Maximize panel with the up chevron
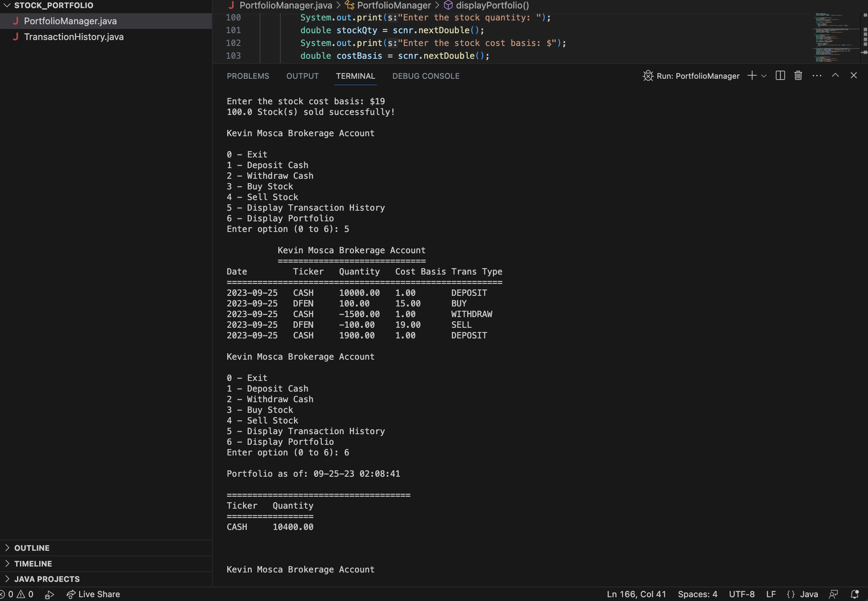The width and height of the screenshot is (868, 601). tap(835, 75)
